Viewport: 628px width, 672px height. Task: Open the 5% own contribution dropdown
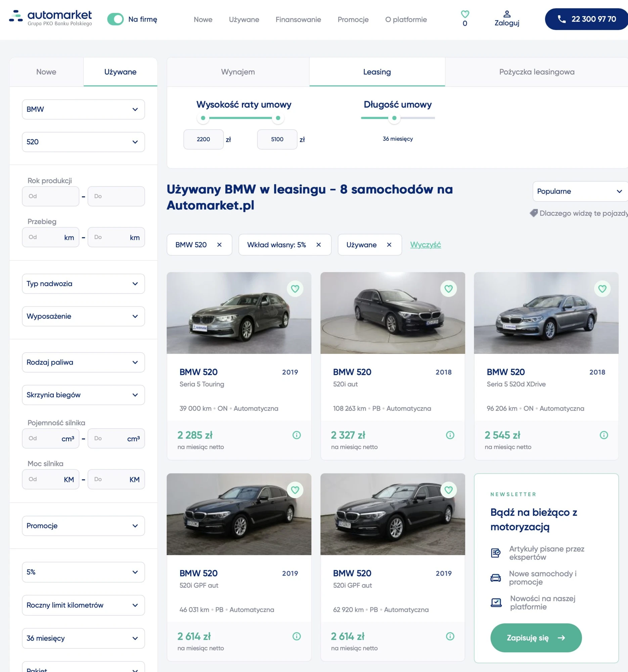click(83, 572)
